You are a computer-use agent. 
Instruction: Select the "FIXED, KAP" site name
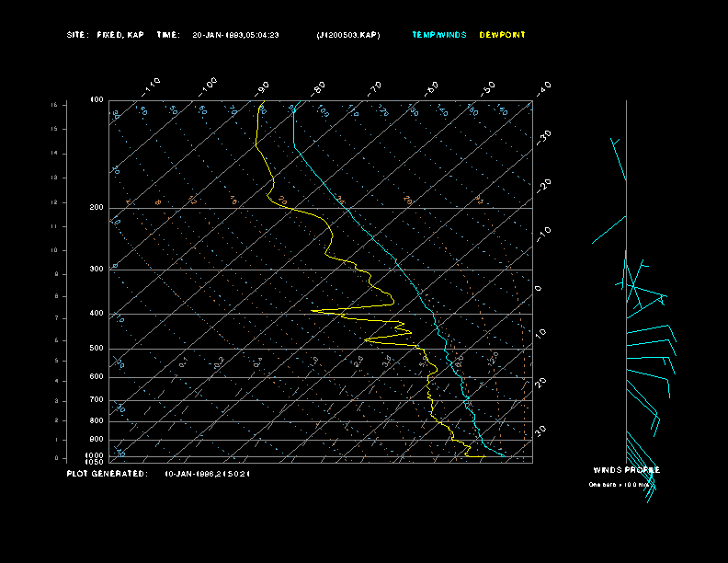tap(120, 35)
